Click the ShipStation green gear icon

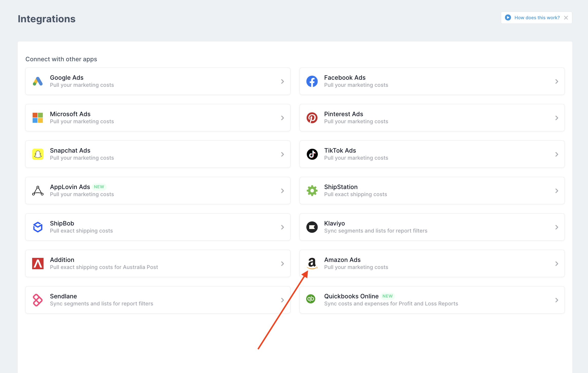point(312,191)
